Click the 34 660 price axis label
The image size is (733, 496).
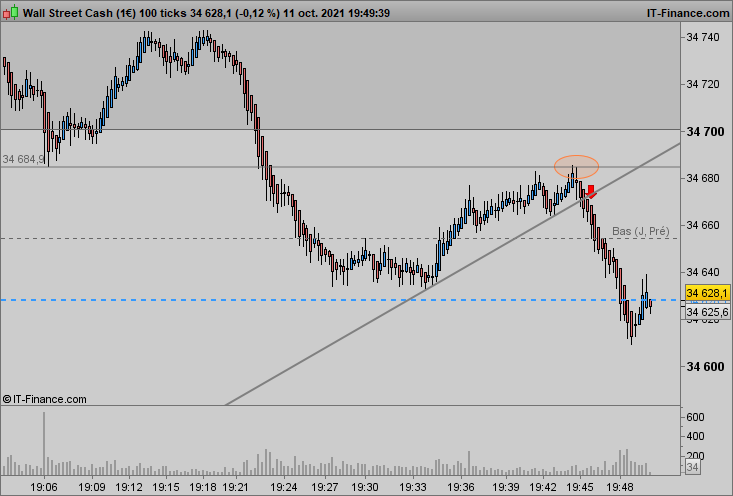[x=703, y=225]
